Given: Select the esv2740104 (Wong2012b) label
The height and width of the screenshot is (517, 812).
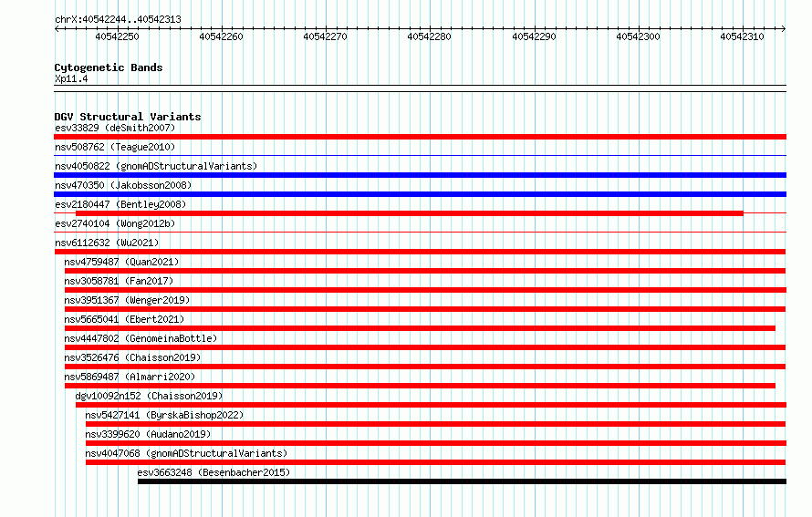Looking at the screenshot, I should [115, 223].
